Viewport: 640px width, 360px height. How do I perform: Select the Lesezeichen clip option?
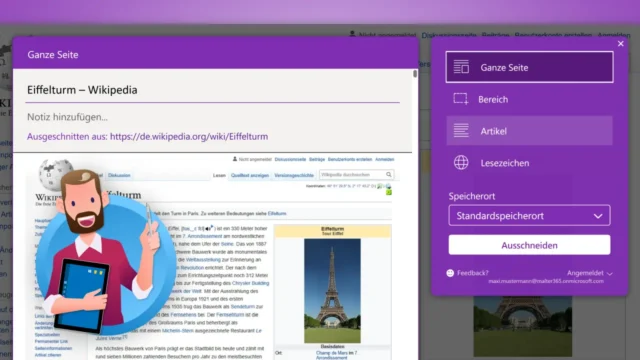pos(529,163)
